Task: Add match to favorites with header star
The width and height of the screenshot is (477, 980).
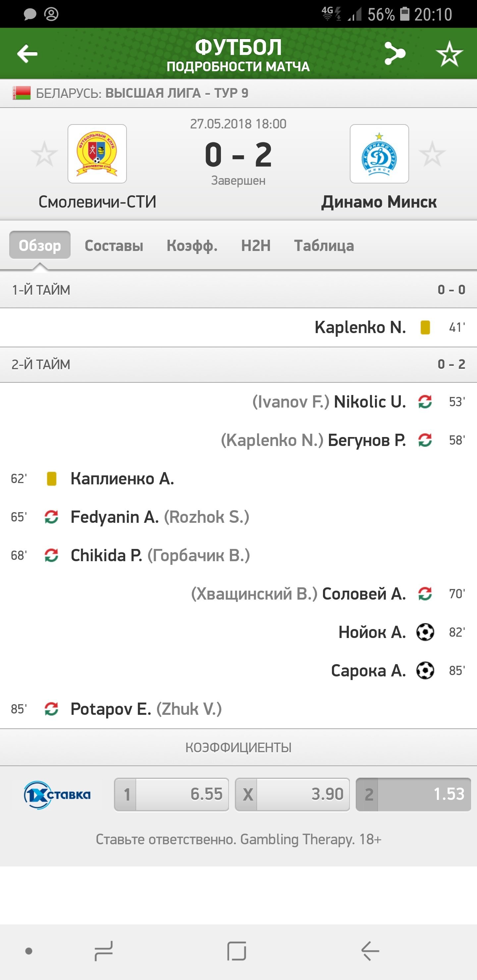Action: pyautogui.click(x=449, y=54)
